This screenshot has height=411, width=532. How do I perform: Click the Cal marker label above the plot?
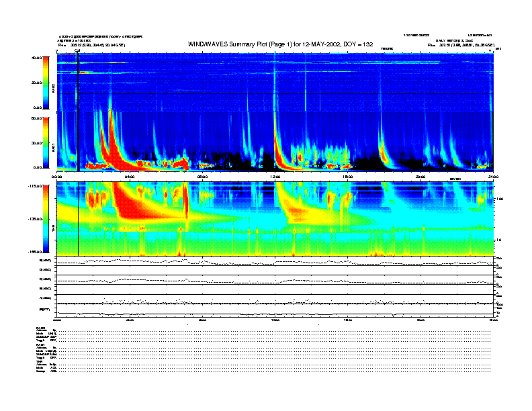coord(77,50)
